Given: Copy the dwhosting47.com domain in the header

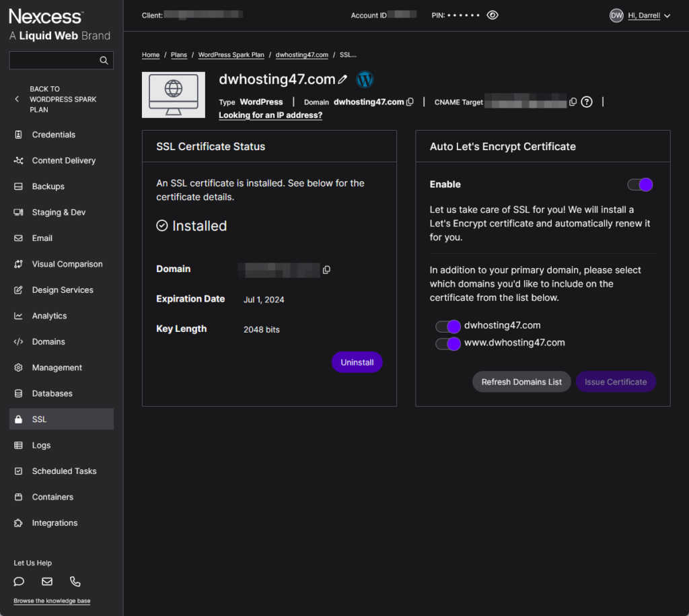Looking at the screenshot, I should tap(410, 102).
